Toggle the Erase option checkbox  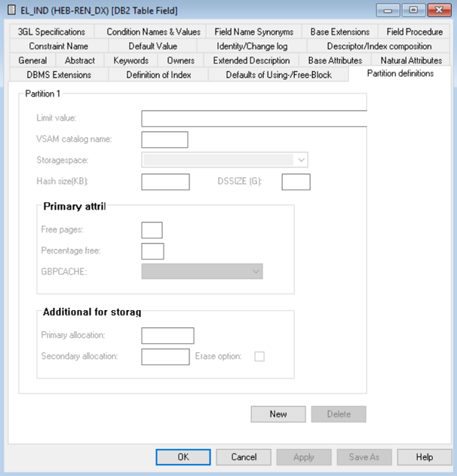point(259,357)
